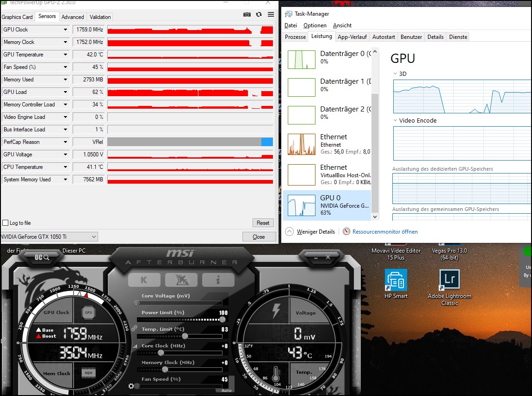Viewport: 532px width, 396px height.
Task: Open the GPU-Z hamburger menu
Action: 271,14
